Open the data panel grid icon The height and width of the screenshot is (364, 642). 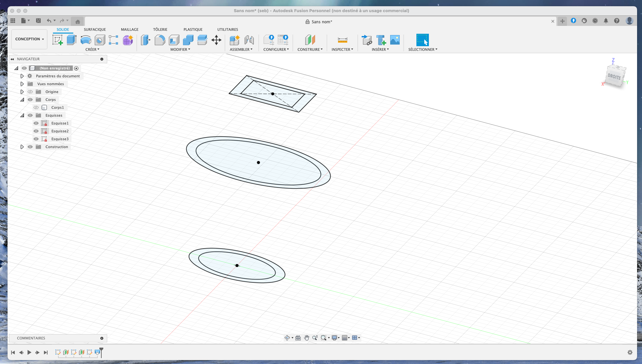[13, 21]
